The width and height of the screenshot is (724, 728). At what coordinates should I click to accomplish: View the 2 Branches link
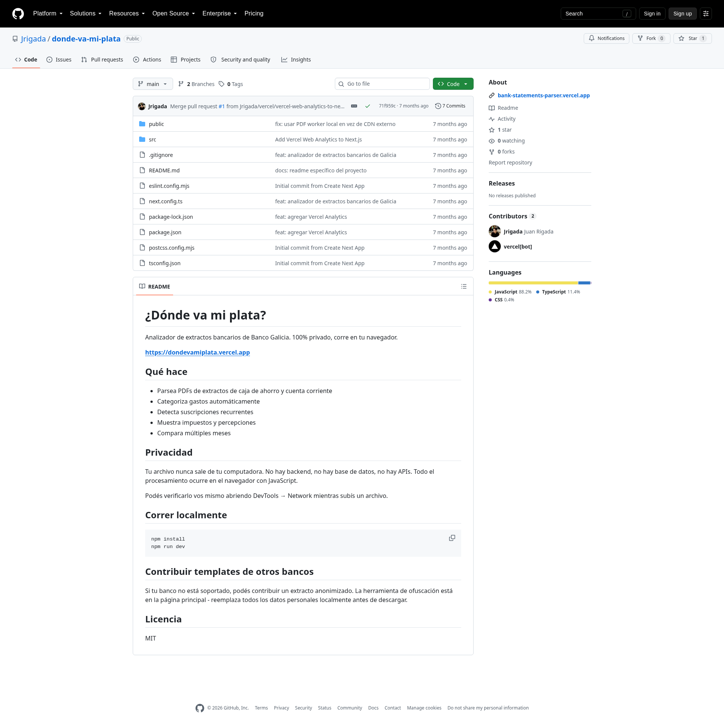click(x=196, y=84)
